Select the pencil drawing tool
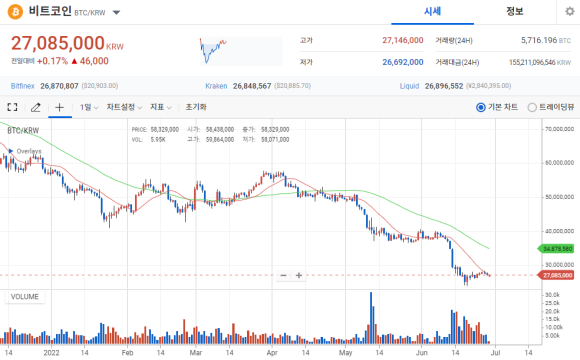Screen dimensions: 580x360 pos(36,107)
